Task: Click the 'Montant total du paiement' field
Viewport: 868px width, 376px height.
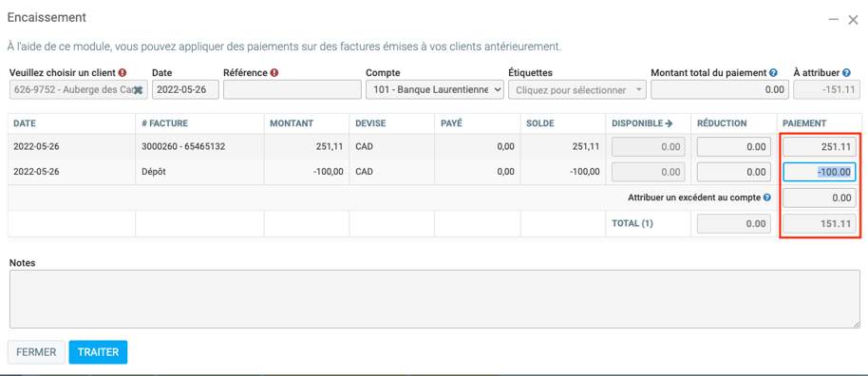Action: 720,89
